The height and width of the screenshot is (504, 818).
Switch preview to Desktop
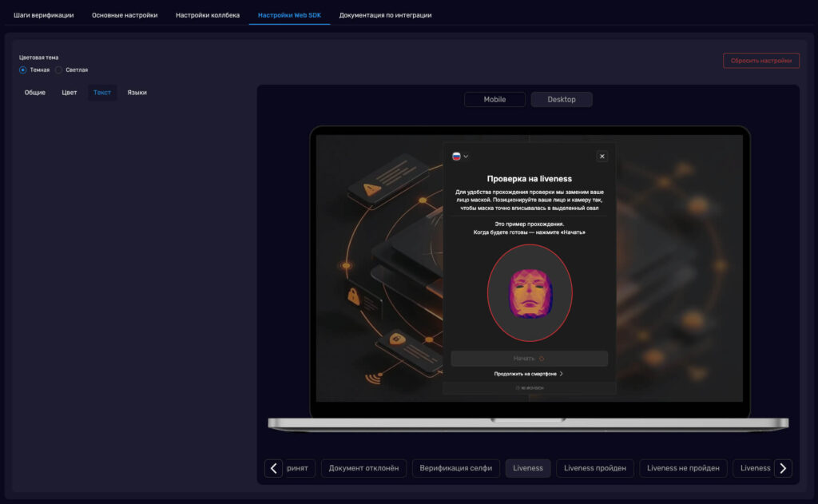pos(562,99)
